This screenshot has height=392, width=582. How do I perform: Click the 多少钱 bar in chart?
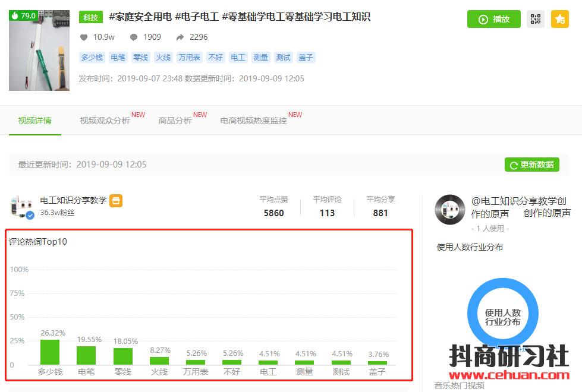(x=50, y=352)
